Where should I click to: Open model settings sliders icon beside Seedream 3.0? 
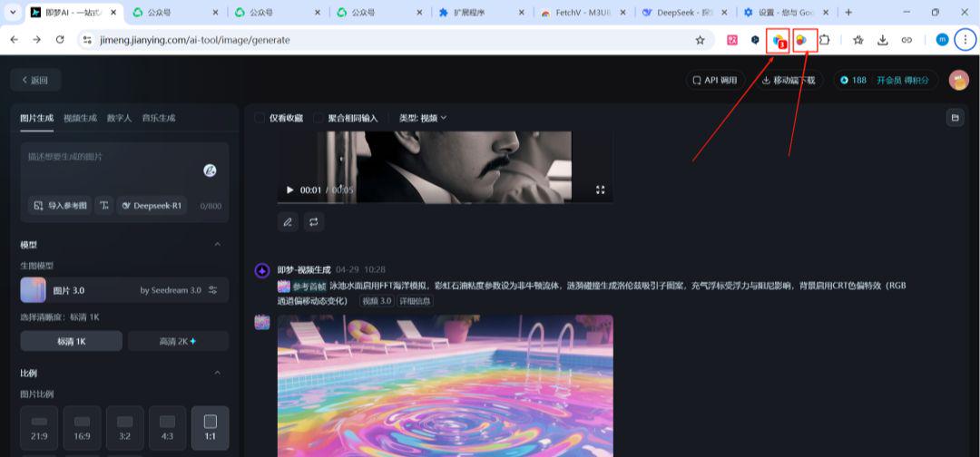[x=213, y=290]
